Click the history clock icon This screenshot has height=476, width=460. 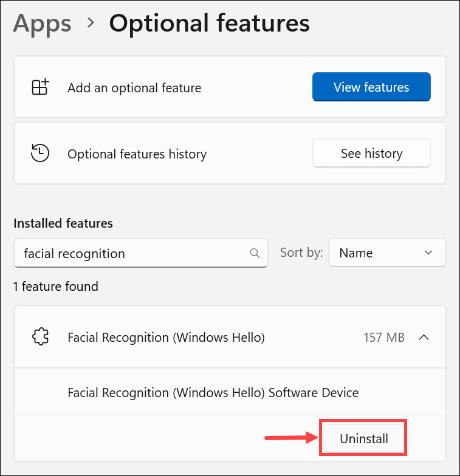[40, 154]
